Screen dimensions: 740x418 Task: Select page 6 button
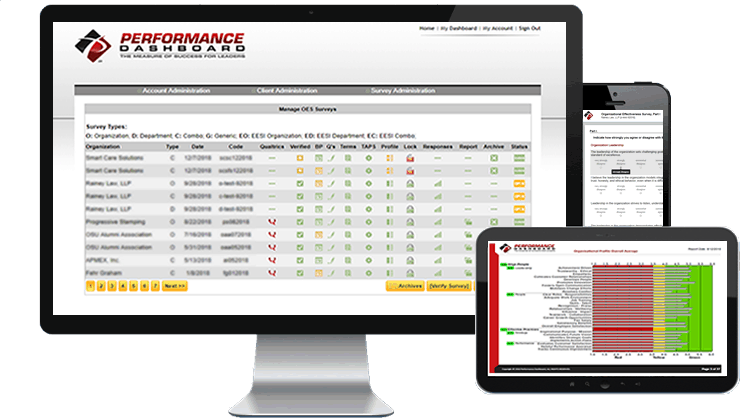click(x=144, y=286)
